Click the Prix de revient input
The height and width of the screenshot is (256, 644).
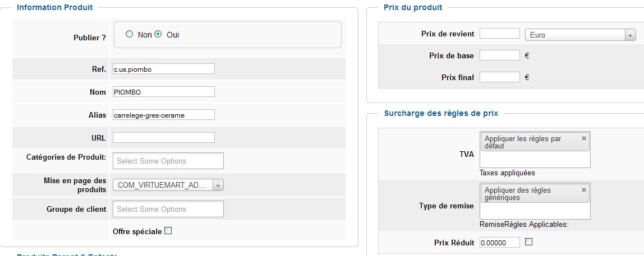coord(500,34)
